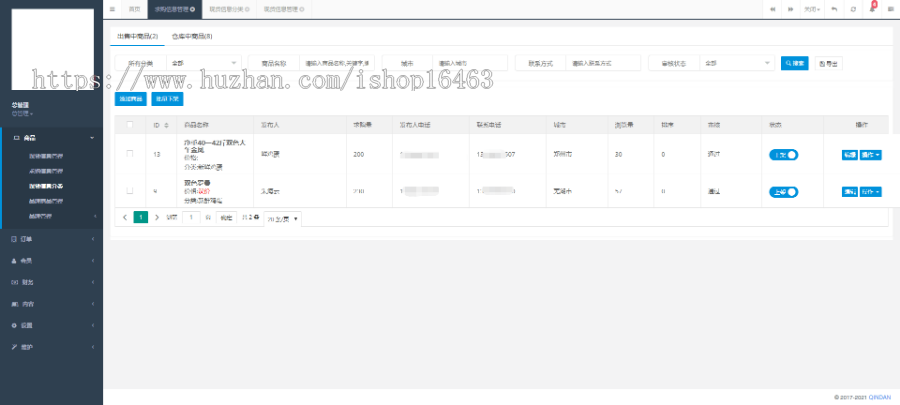Click the 确定 page-jump confirm button
The width and height of the screenshot is (900, 405).
pos(226,217)
